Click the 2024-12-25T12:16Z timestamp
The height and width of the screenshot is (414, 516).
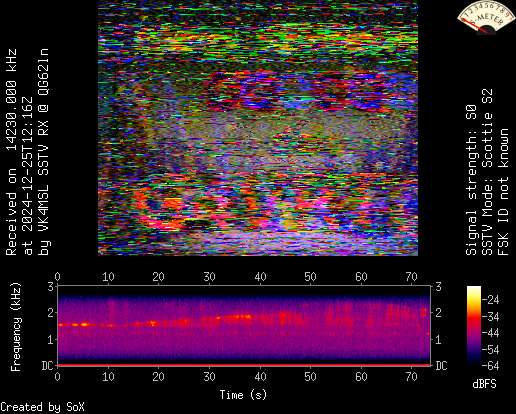tap(27, 160)
